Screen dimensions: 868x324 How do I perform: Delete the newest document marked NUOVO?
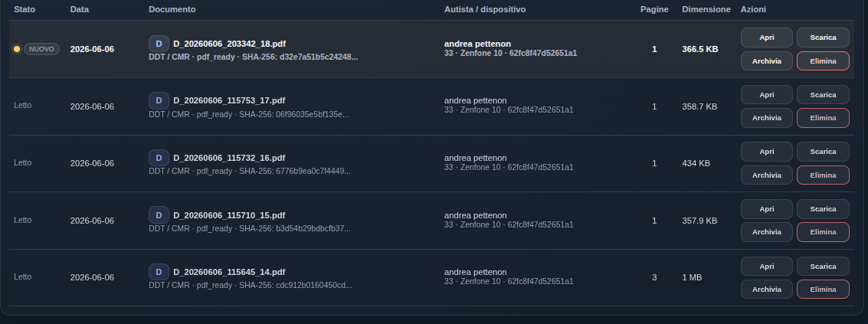point(823,61)
